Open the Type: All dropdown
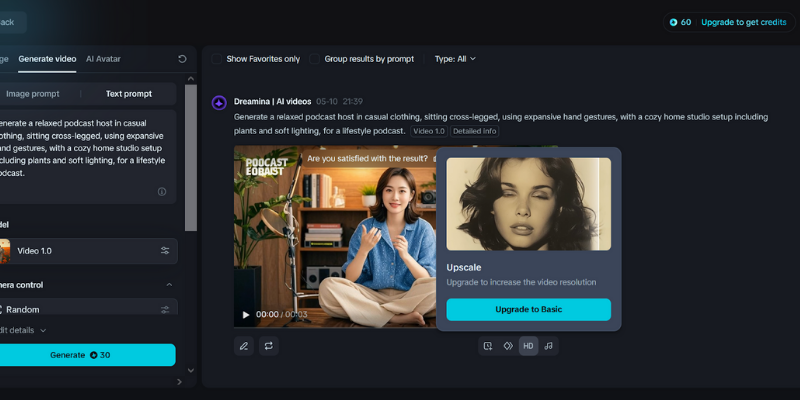Screen dimensions: 800x400 point(455,59)
